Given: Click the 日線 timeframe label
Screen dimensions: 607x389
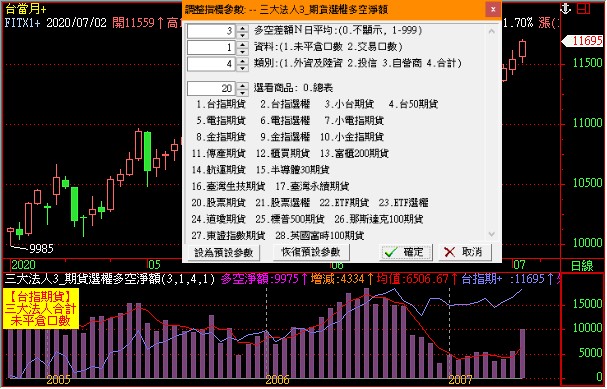Looking at the screenshot, I should [582, 266].
